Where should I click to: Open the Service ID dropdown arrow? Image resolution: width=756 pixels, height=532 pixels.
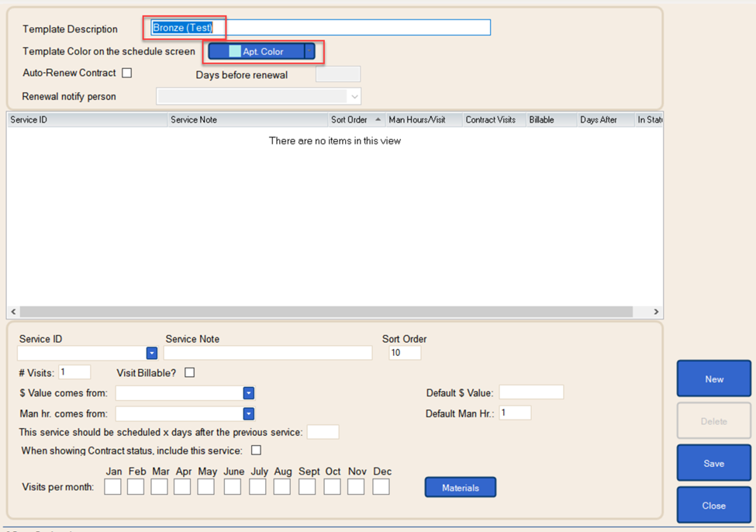click(152, 353)
